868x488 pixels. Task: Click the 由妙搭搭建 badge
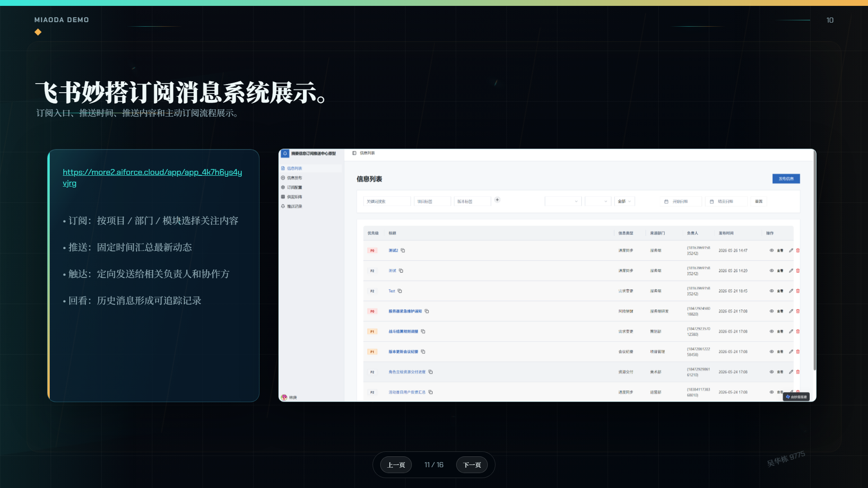coord(797,397)
